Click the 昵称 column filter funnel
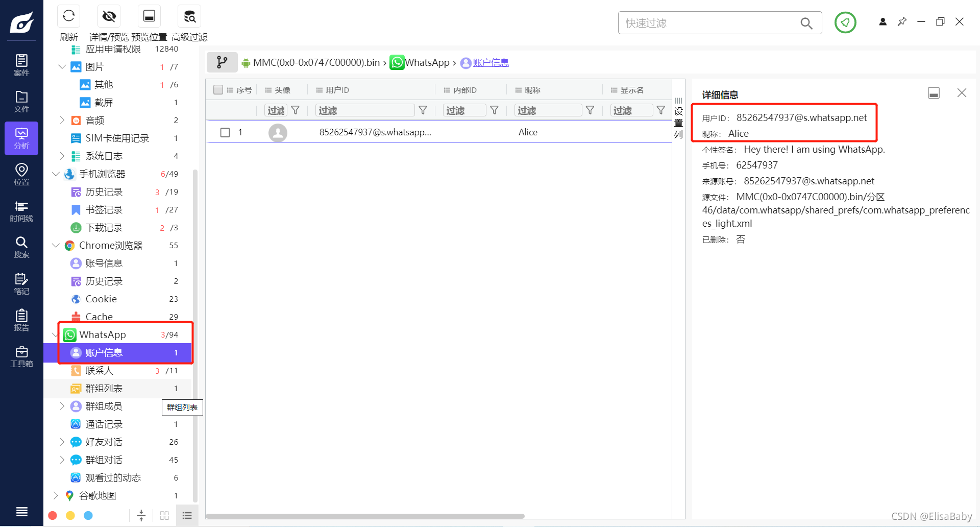 [590, 110]
